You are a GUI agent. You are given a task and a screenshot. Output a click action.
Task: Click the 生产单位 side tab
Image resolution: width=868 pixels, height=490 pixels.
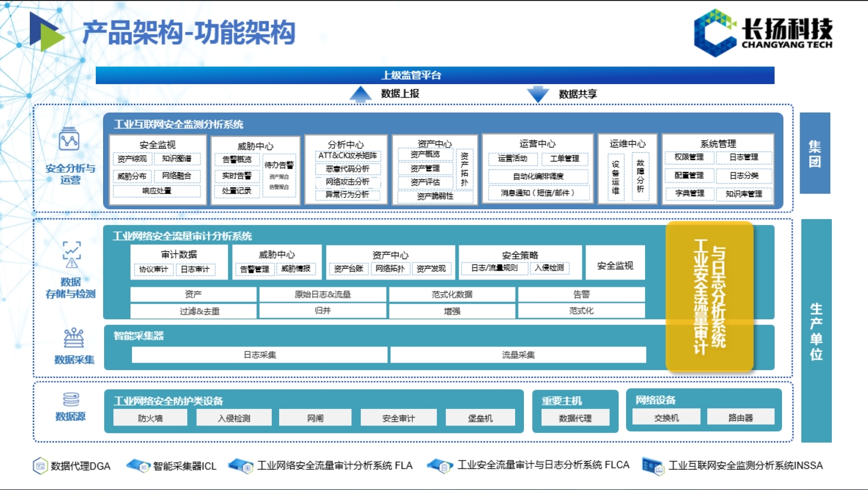pos(816,331)
